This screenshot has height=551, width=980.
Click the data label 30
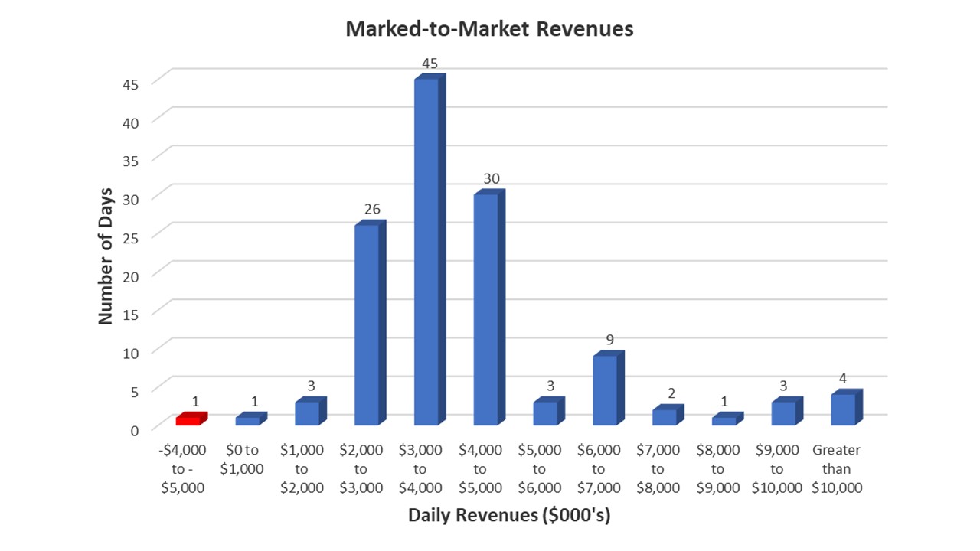point(491,179)
